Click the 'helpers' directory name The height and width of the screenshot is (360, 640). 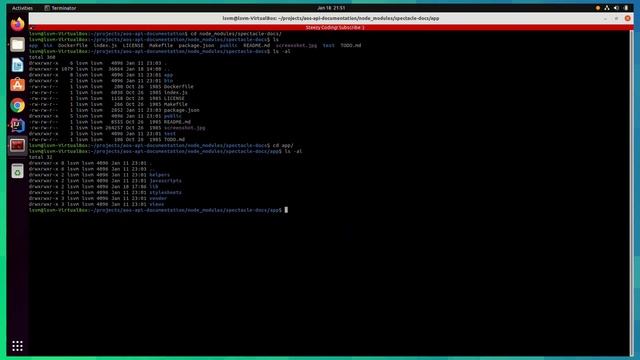[x=159, y=175]
